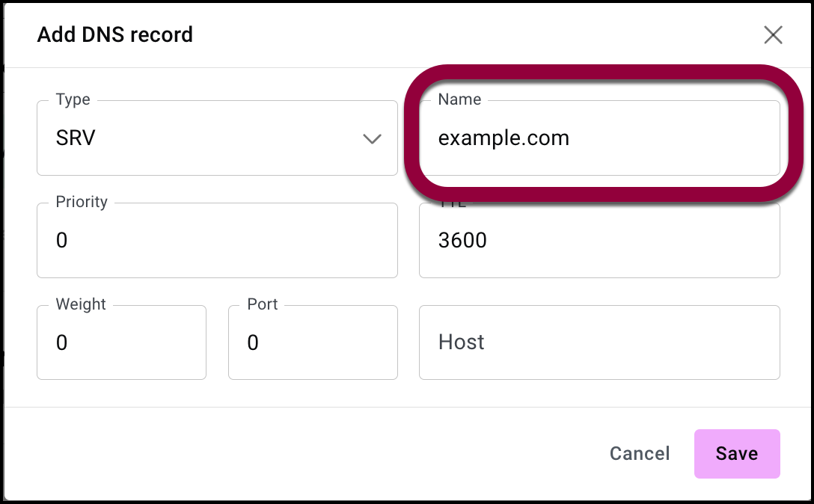Screen dimensions: 814x504
Task: Click into the empty Host field
Action: click(x=599, y=342)
